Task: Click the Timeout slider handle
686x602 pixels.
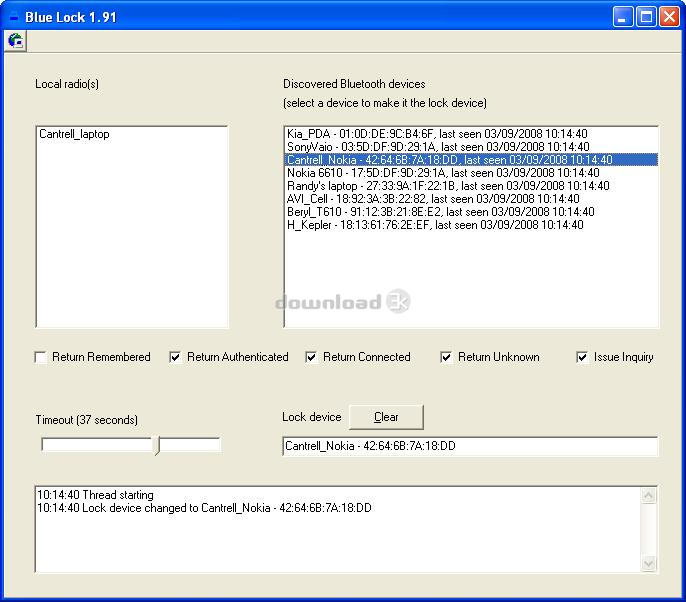Action: point(156,445)
